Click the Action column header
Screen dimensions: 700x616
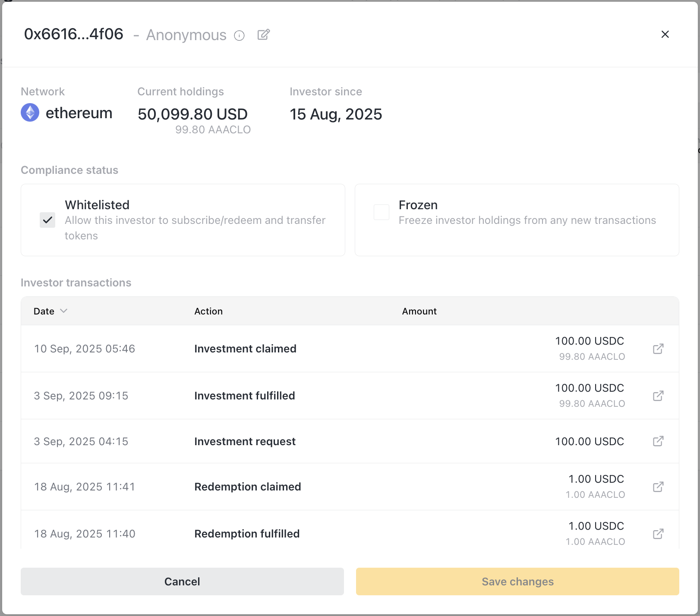(x=208, y=311)
